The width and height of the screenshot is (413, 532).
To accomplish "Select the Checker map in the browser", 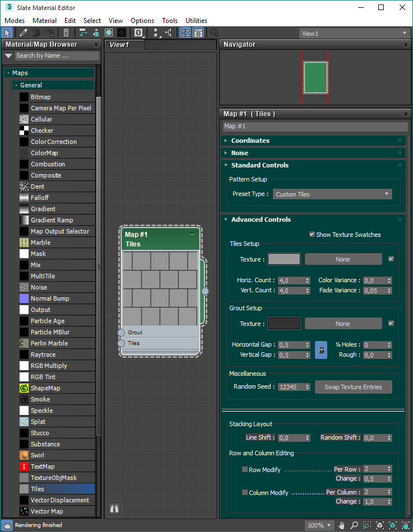I will tap(42, 130).
